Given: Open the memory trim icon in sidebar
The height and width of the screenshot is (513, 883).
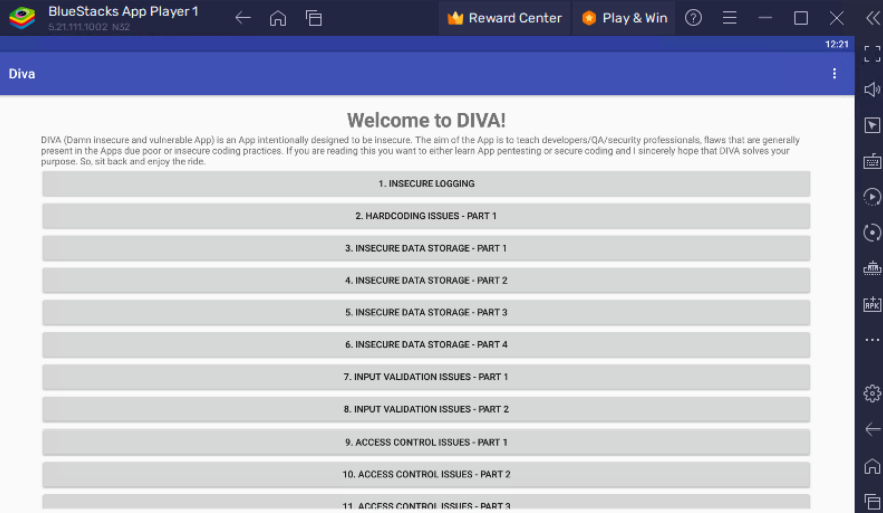Looking at the screenshot, I should [x=872, y=269].
